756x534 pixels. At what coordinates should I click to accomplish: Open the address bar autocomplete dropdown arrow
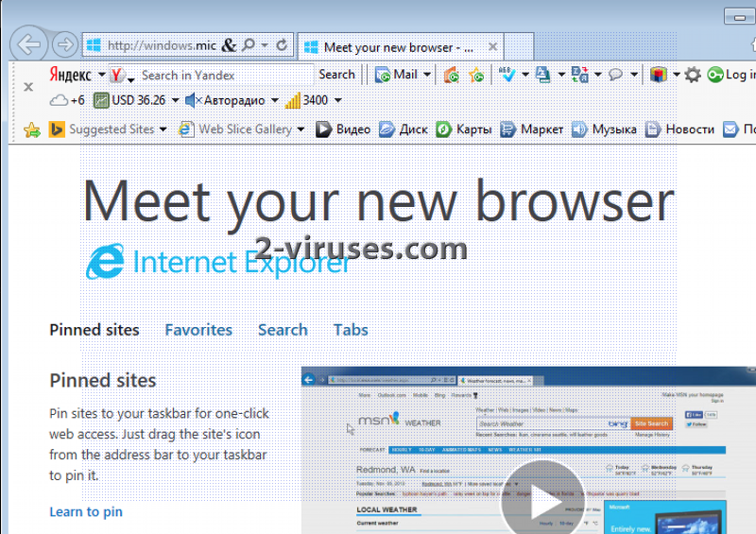(x=265, y=45)
